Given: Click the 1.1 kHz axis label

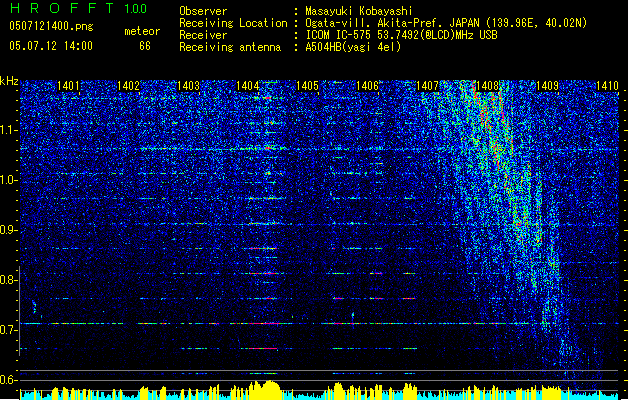Looking at the screenshot, I should click(x=9, y=130).
